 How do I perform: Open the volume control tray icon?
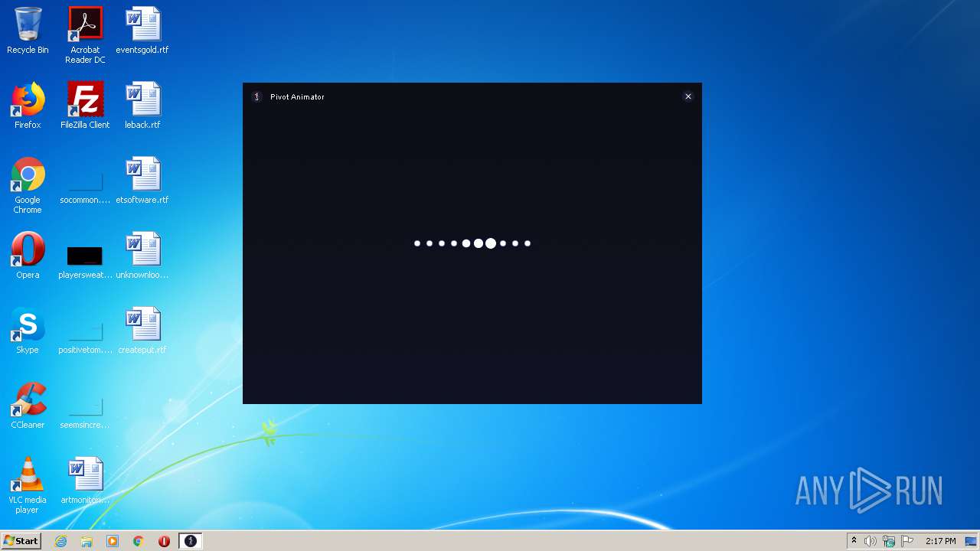[871, 541]
